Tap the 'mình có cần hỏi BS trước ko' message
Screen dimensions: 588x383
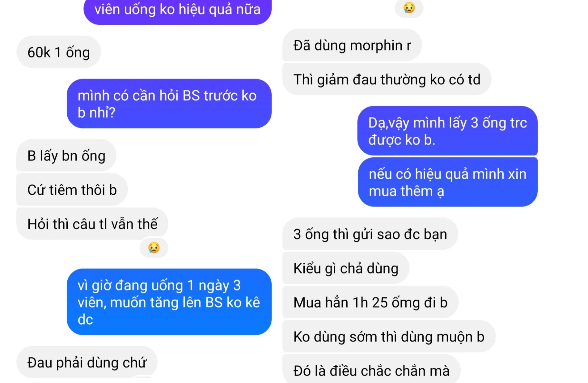click(x=169, y=104)
